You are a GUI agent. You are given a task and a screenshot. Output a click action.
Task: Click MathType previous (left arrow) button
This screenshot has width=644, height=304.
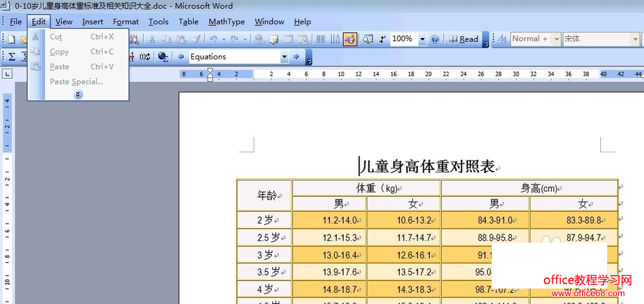[181, 57]
